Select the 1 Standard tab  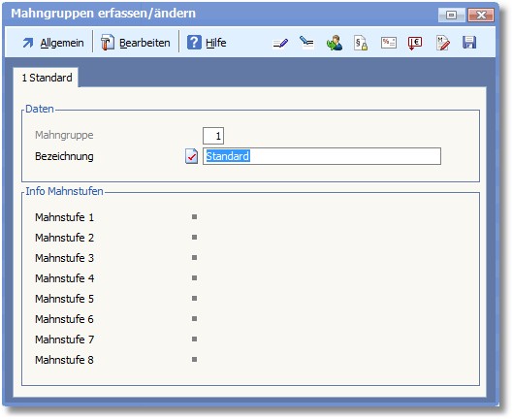pyautogui.click(x=47, y=78)
